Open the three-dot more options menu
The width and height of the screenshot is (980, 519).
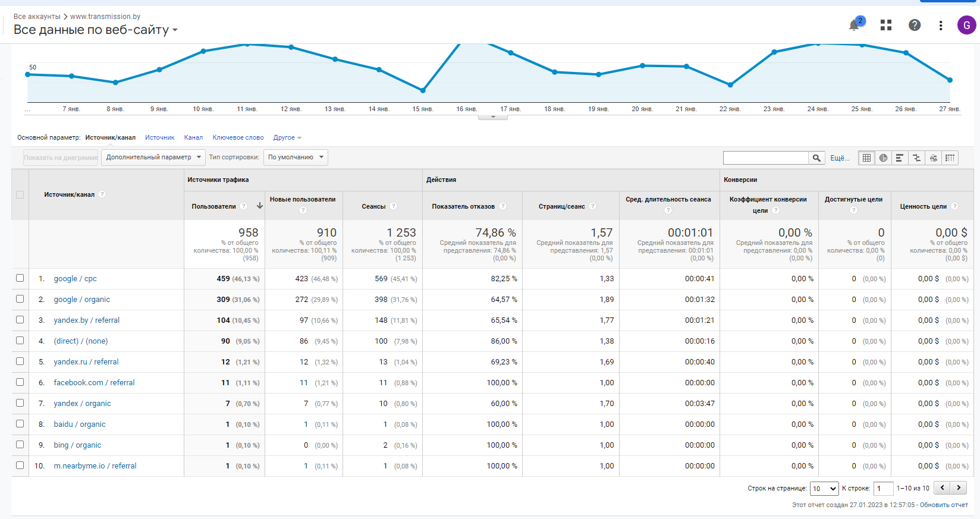[941, 25]
